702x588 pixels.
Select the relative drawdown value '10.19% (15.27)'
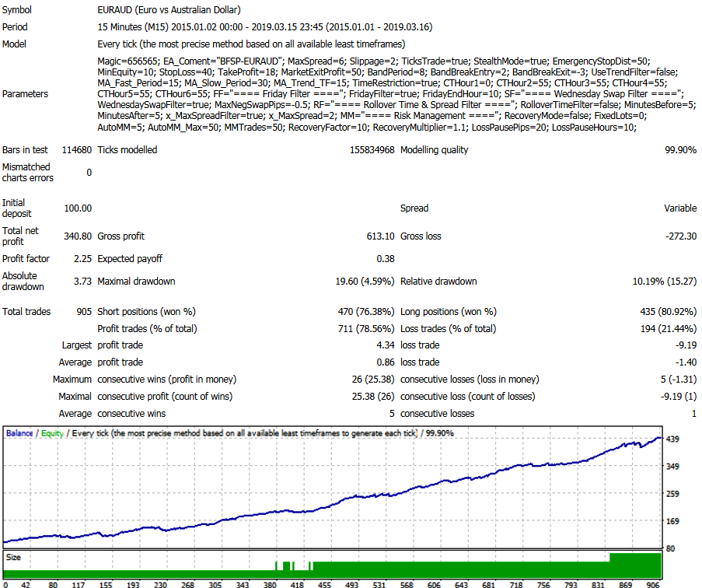click(665, 282)
